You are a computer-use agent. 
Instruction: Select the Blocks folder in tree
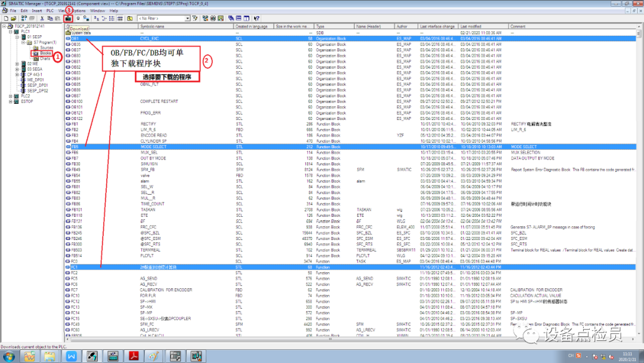(45, 53)
